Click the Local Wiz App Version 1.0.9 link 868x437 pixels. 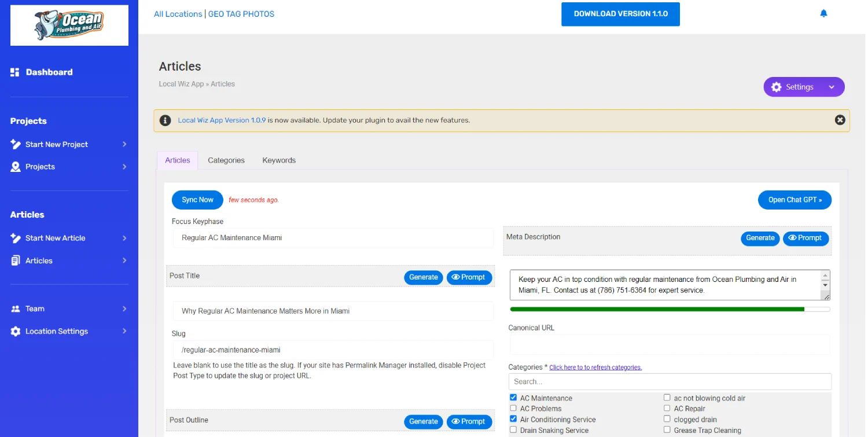222,120
